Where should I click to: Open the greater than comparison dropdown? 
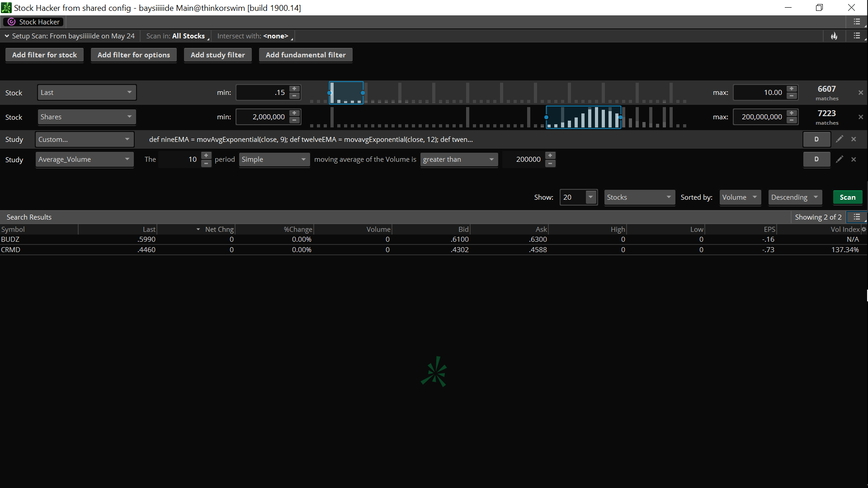coord(459,159)
